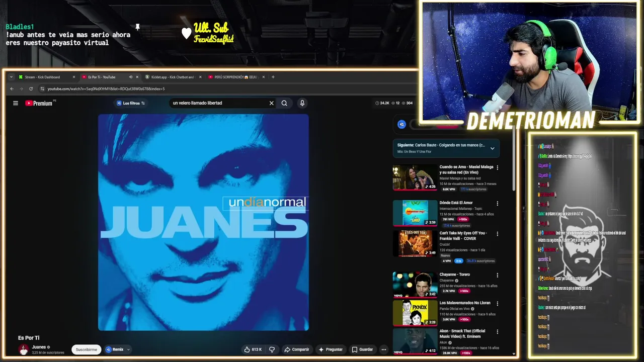
Task: Mute tab via speaker icon on YouTube tab
Action: (x=130, y=77)
